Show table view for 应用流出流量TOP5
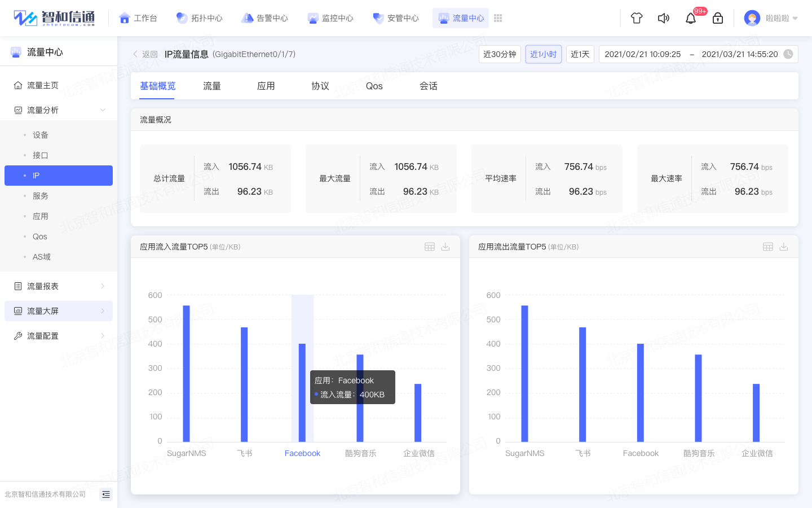Image resolution: width=812 pixels, height=508 pixels. [x=768, y=247]
